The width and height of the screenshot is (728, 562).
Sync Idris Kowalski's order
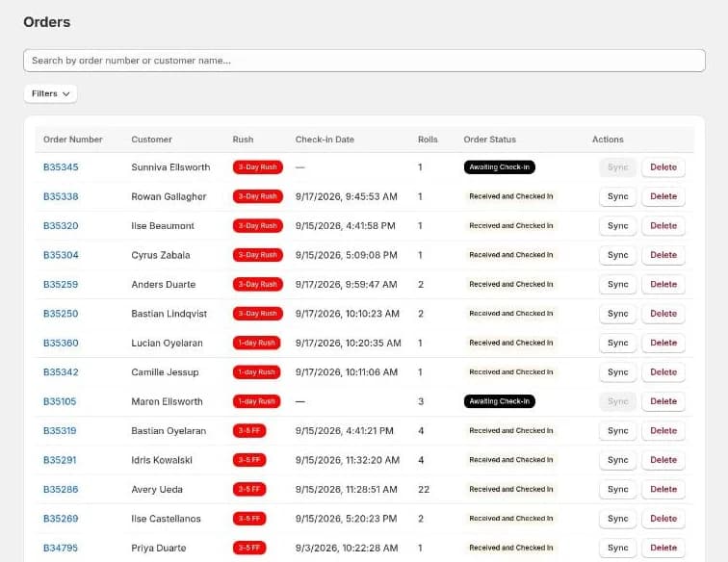tap(618, 460)
